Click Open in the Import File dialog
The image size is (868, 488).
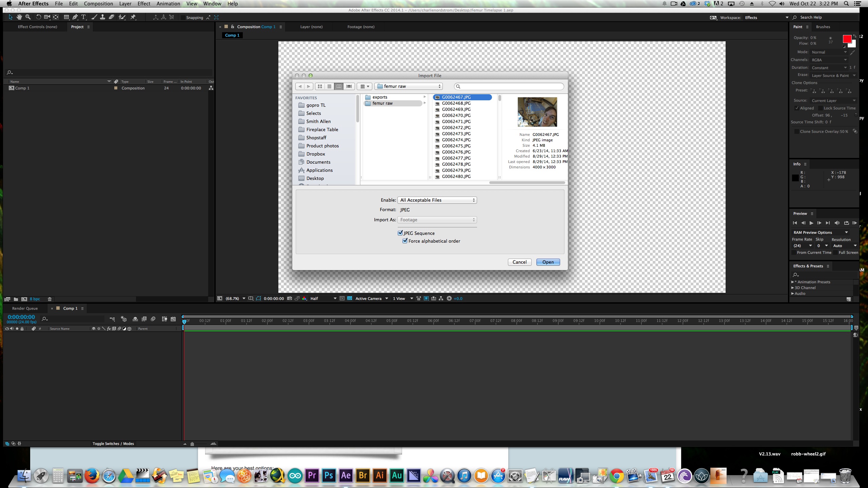click(x=548, y=262)
